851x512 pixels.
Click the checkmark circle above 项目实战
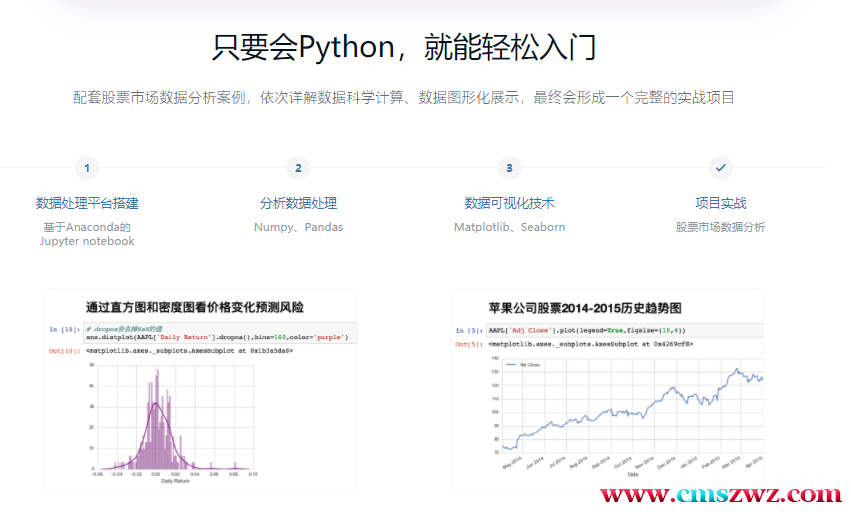pyautogui.click(x=720, y=168)
